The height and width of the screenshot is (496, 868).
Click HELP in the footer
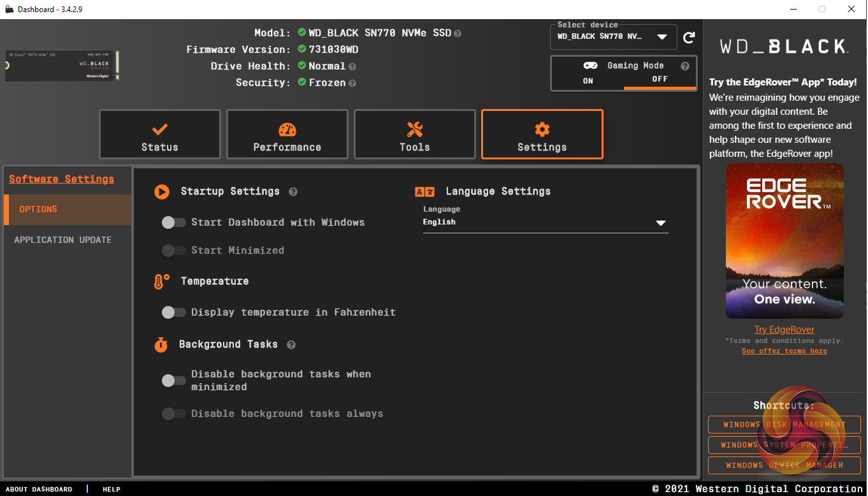[x=112, y=490]
